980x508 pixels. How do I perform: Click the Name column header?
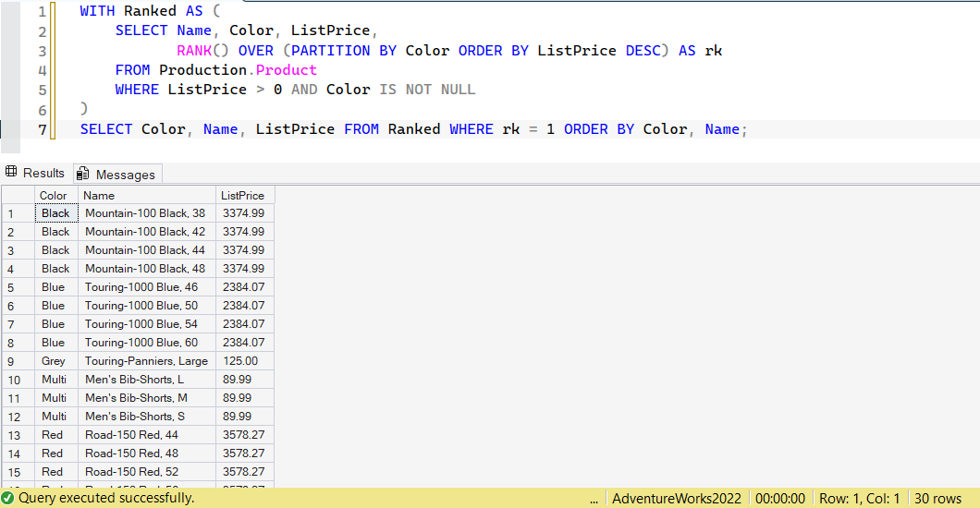(147, 195)
